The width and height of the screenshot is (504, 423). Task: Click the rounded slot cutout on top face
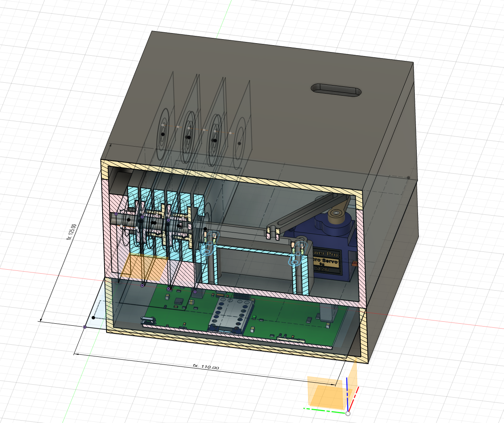pyautogui.click(x=336, y=90)
